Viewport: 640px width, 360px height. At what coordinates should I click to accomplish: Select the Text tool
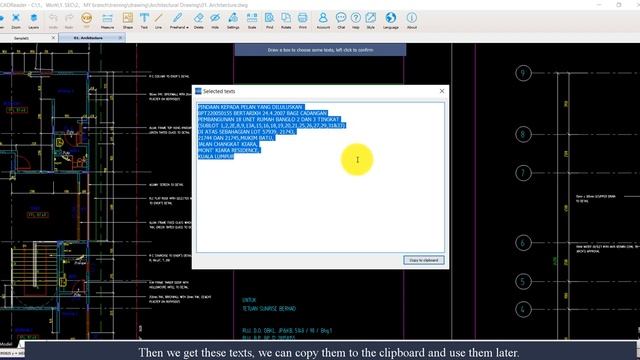tap(144, 20)
